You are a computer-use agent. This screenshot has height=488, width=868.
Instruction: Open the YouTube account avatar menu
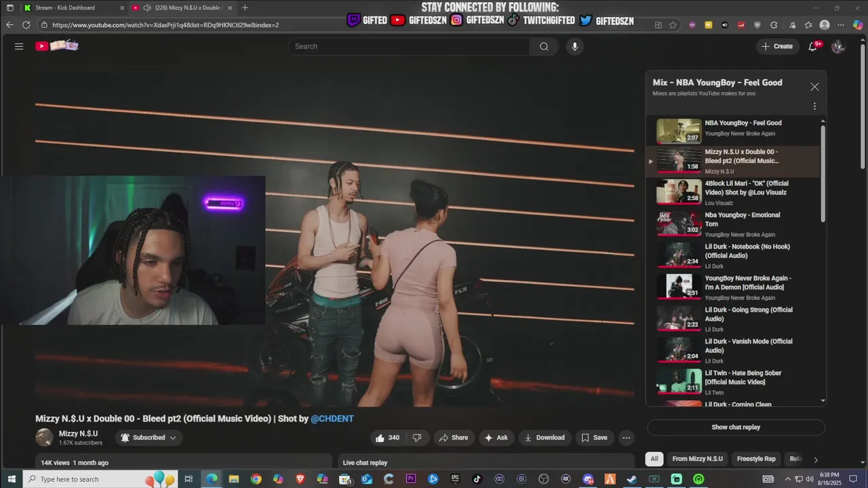(x=838, y=46)
